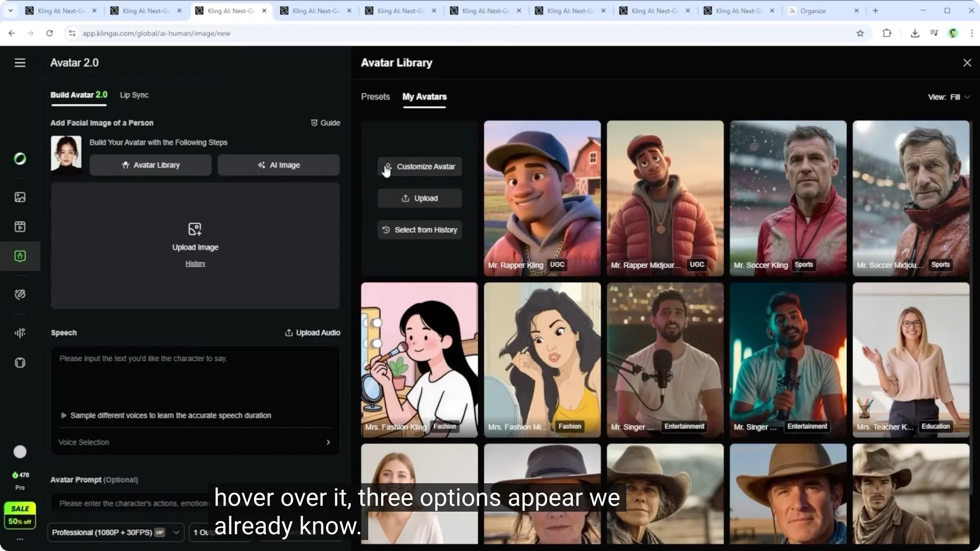Close the Avatar Library panel

coord(967,63)
